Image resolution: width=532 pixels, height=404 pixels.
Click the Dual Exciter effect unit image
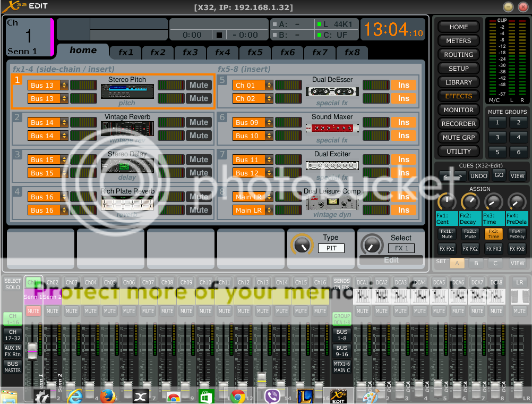pyautogui.click(x=332, y=165)
